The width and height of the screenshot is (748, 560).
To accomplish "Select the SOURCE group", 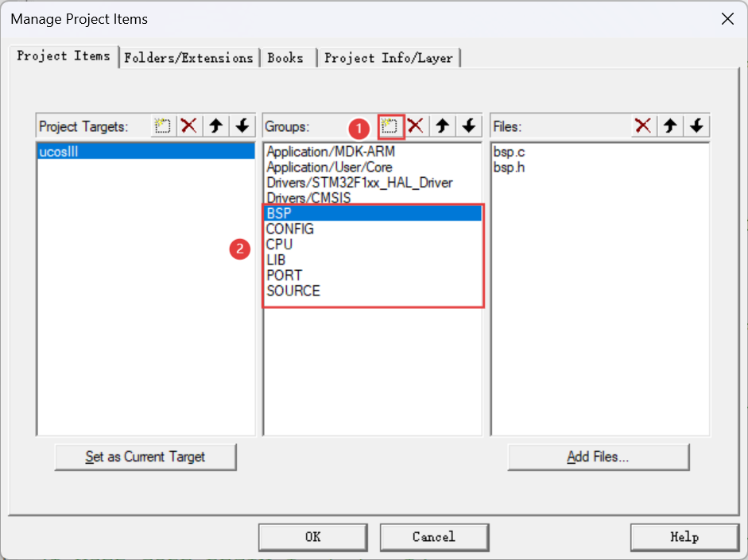I will coord(372,291).
